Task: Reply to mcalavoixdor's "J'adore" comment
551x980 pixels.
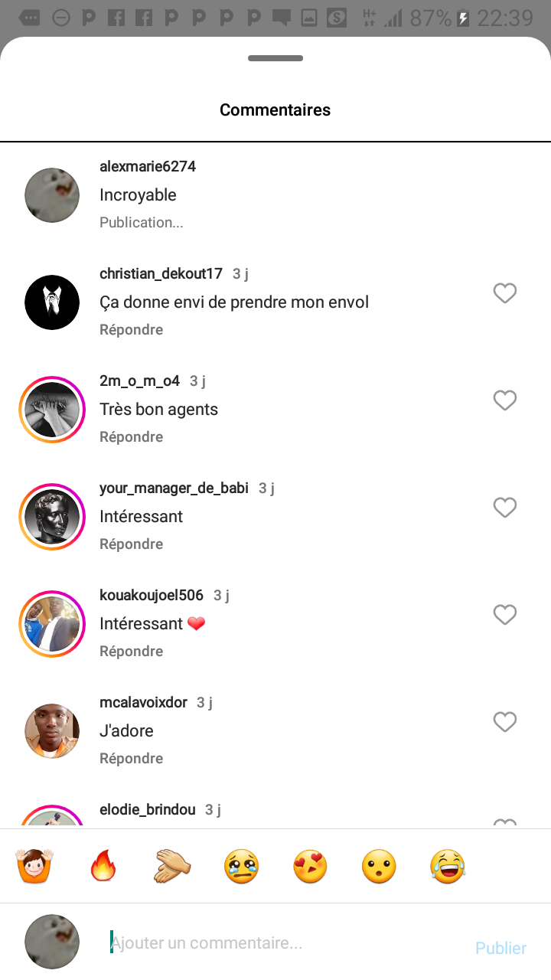Action: pyautogui.click(x=131, y=759)
